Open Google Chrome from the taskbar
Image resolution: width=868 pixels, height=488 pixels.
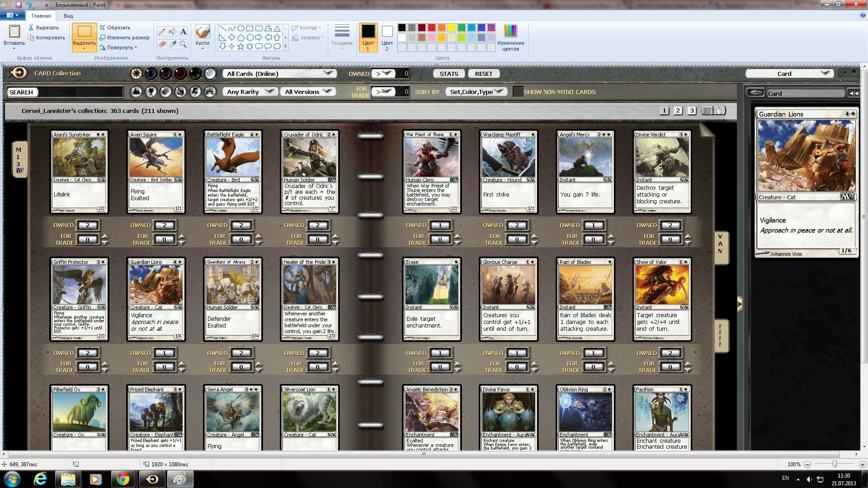coord(123,479)
